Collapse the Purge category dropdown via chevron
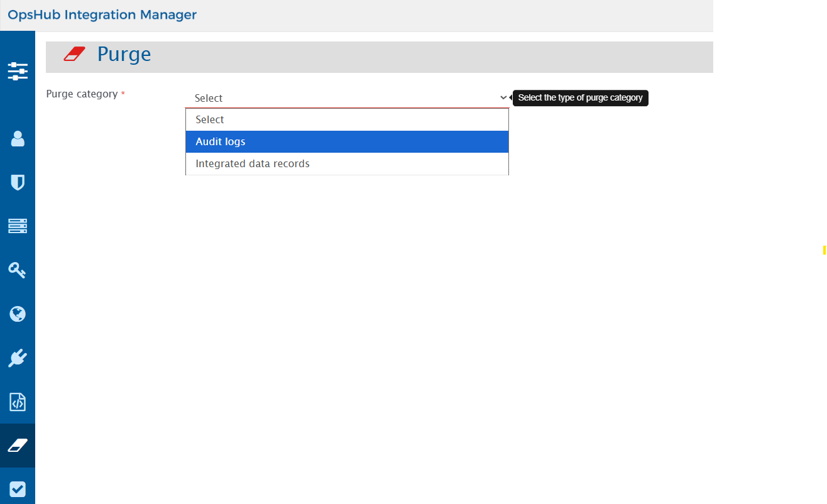827x504 pixels. (503, 98)
